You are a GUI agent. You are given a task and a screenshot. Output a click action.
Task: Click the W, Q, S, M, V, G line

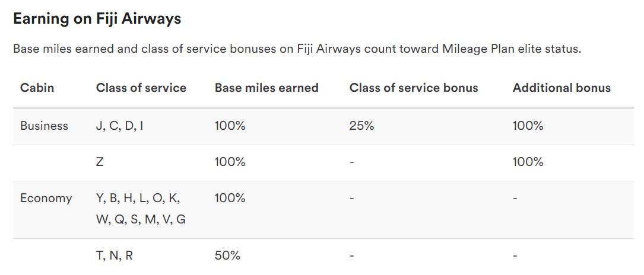[x=141, y=220]
